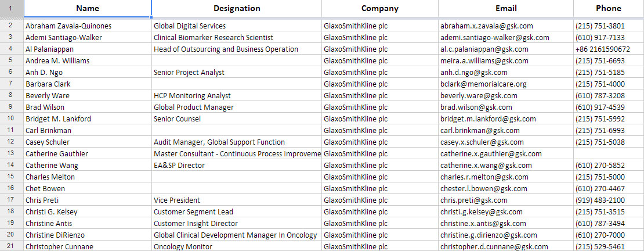The height and width of the screenshot is (251, 644).
Task: Select row number 10 header
Action: coord(11,119)
